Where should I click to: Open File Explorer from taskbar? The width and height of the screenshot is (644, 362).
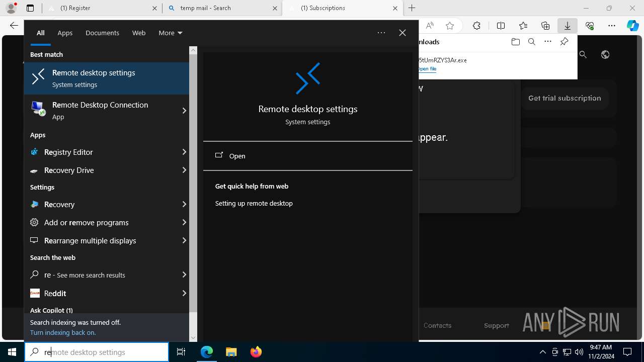[x=231, y=352]
